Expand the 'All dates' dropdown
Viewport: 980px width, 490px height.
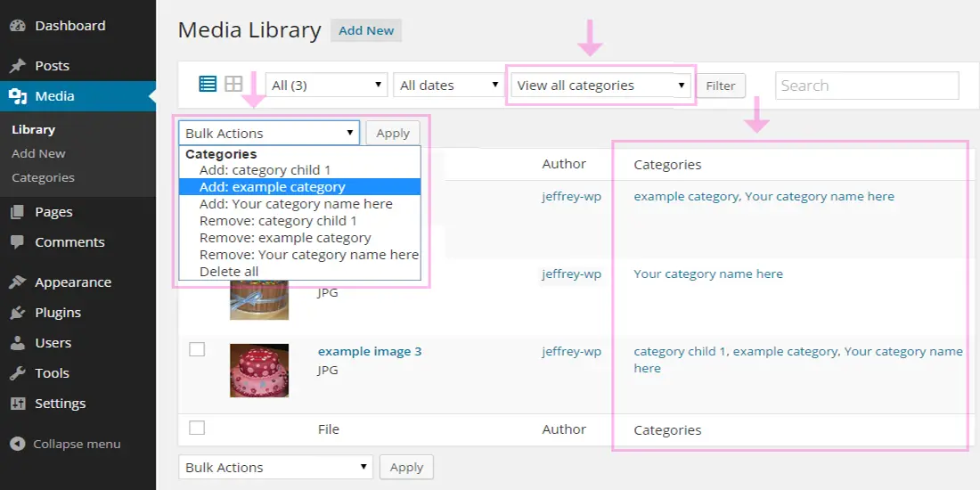pos(449,86)
